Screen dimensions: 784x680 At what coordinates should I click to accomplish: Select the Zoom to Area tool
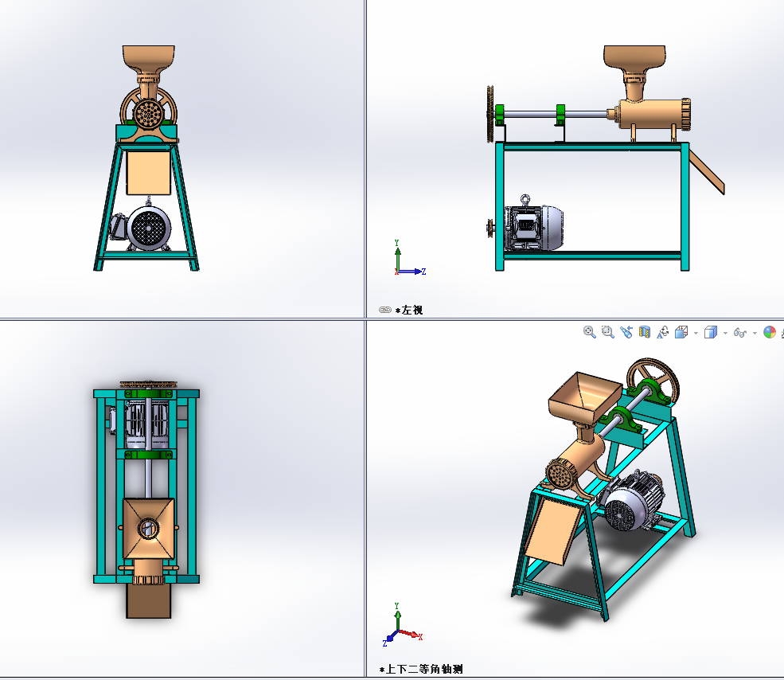[x=608, y=332]
